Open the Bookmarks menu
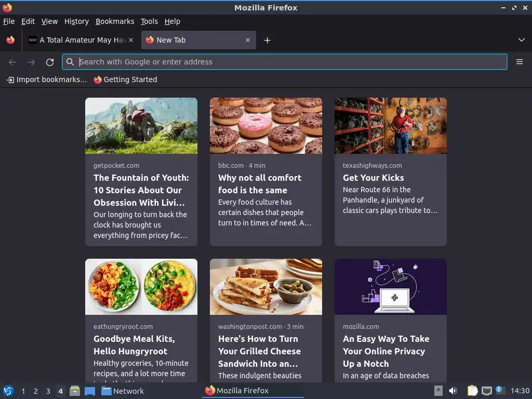The height and width of the screenshot is (399, 532). 115,21
